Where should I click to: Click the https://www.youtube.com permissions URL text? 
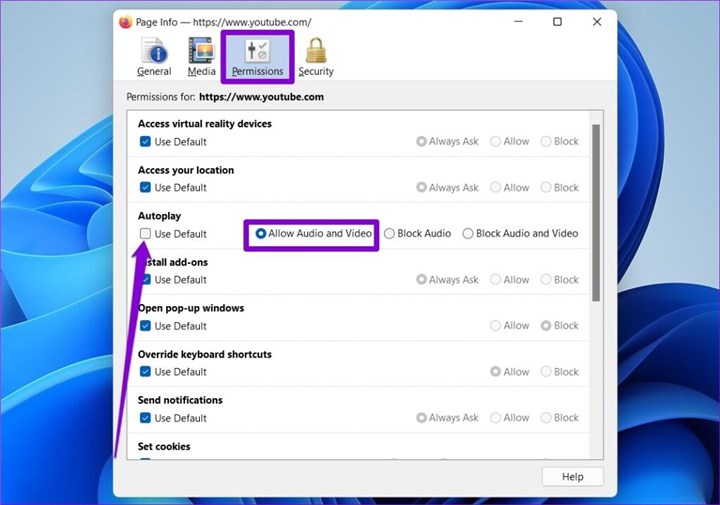point(261,97)
